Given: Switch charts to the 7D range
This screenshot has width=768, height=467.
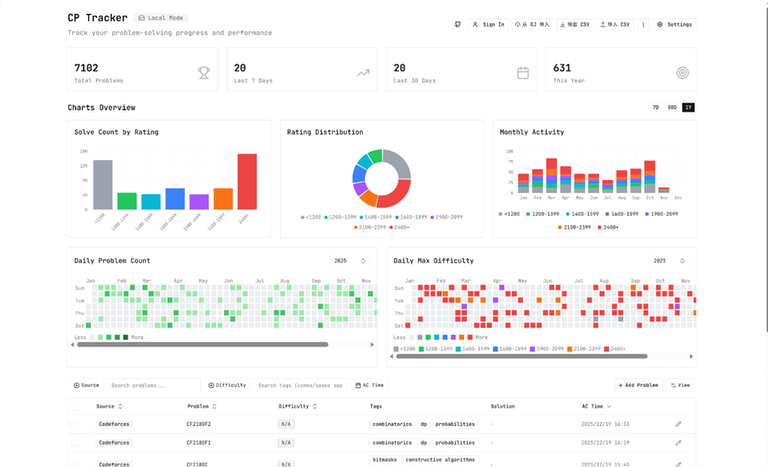Looking at the screenshot, I should coord(656,107).
